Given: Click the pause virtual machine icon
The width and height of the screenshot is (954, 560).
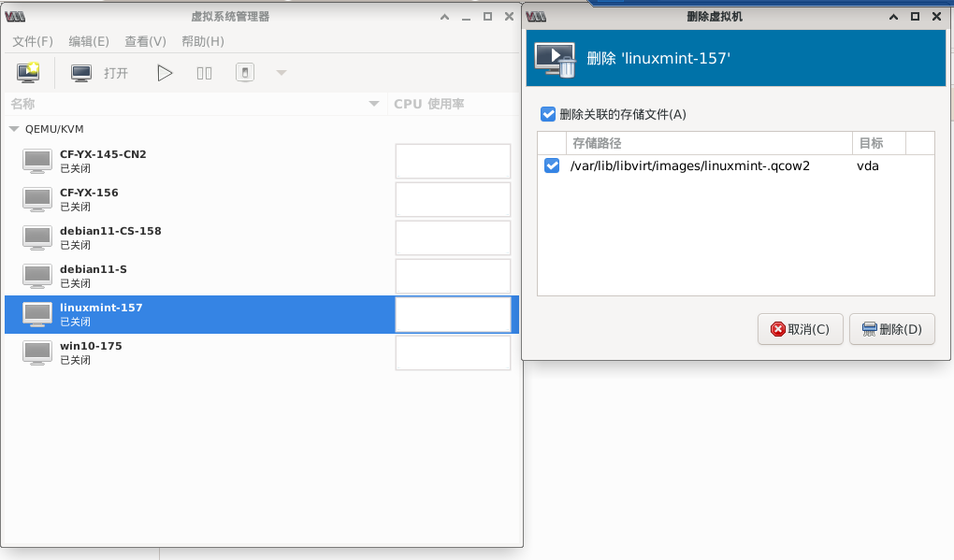Looking at the screenshot, I should pyautogui.click(x=204, y=73).
